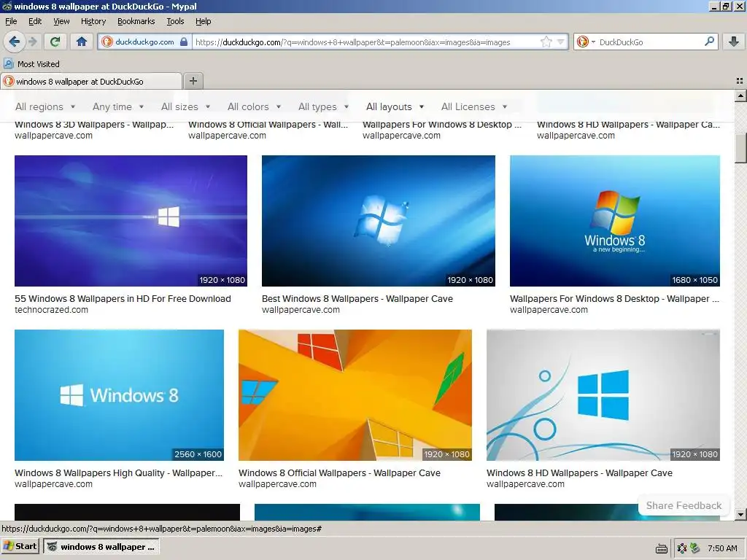Viewport: 747px width, 560px height.
Task: Bookmark this page with the star icon
Action: click(546, 42)
